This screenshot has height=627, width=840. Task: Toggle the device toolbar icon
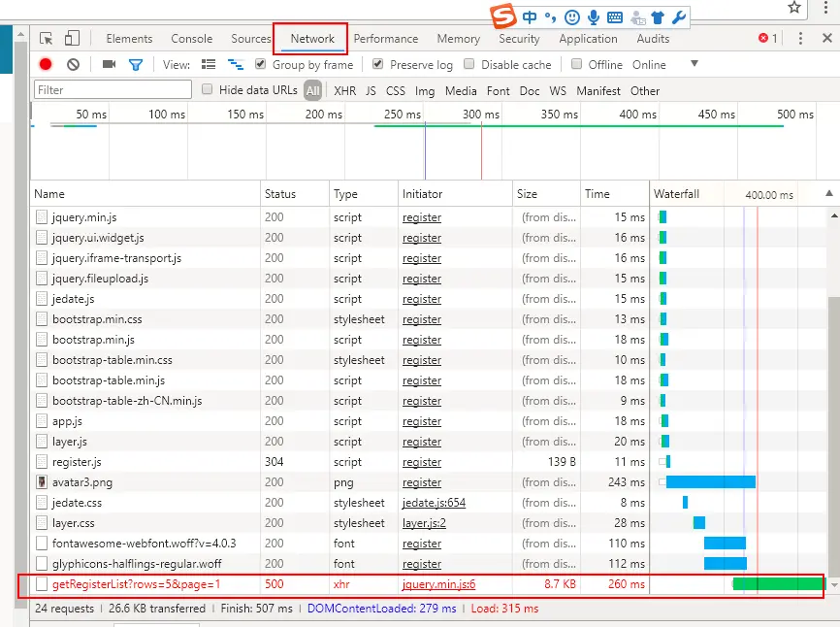click(x=72, y=39)
